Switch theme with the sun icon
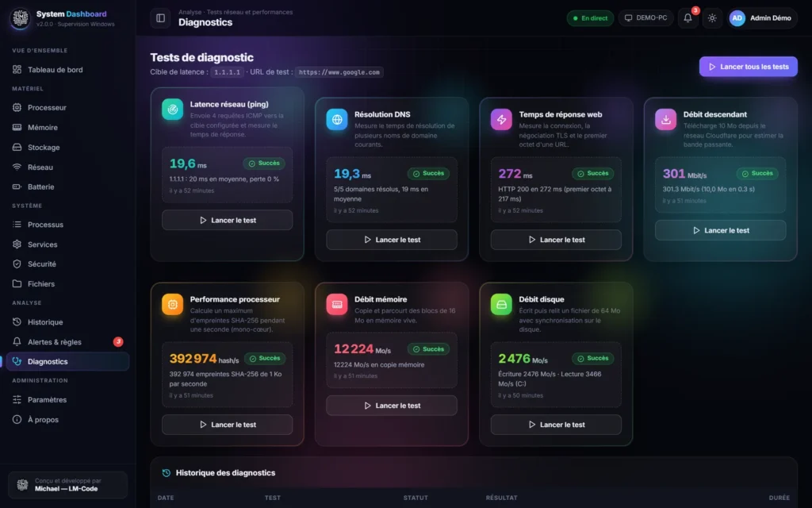The image size is (812, 508). (712, 17)
